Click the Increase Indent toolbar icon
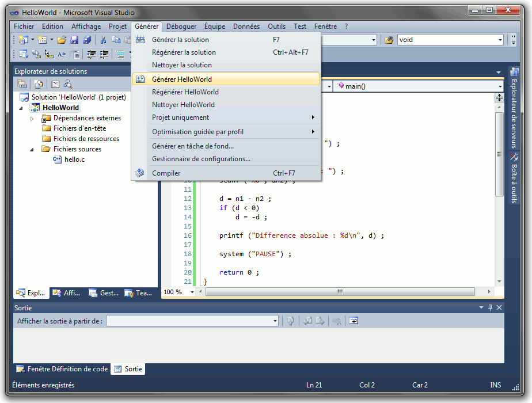The width and height of the screenshot is (532, 403). pos(104,54)
